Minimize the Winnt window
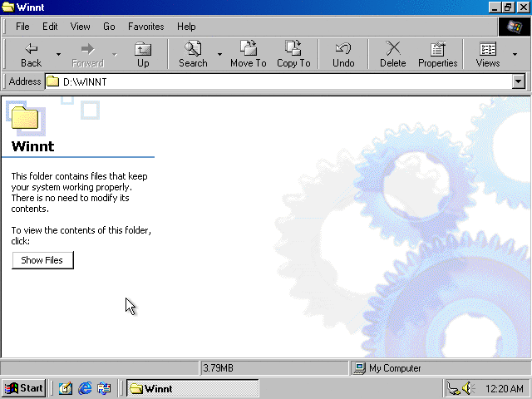The image size is (532, 399). pos(495,7)
